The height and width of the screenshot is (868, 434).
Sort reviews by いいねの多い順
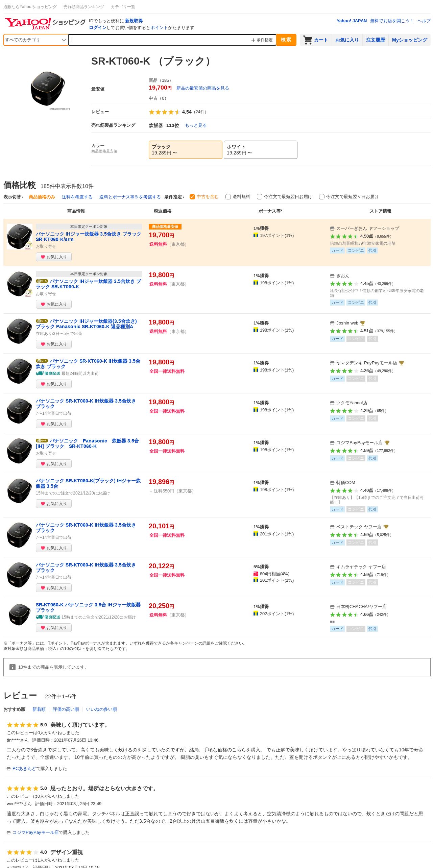point(101,709)
